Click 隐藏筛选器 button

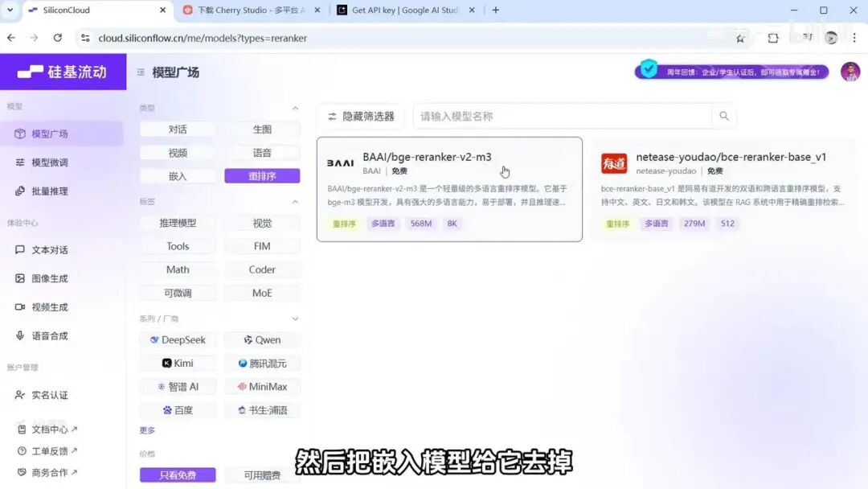[361, 117]
